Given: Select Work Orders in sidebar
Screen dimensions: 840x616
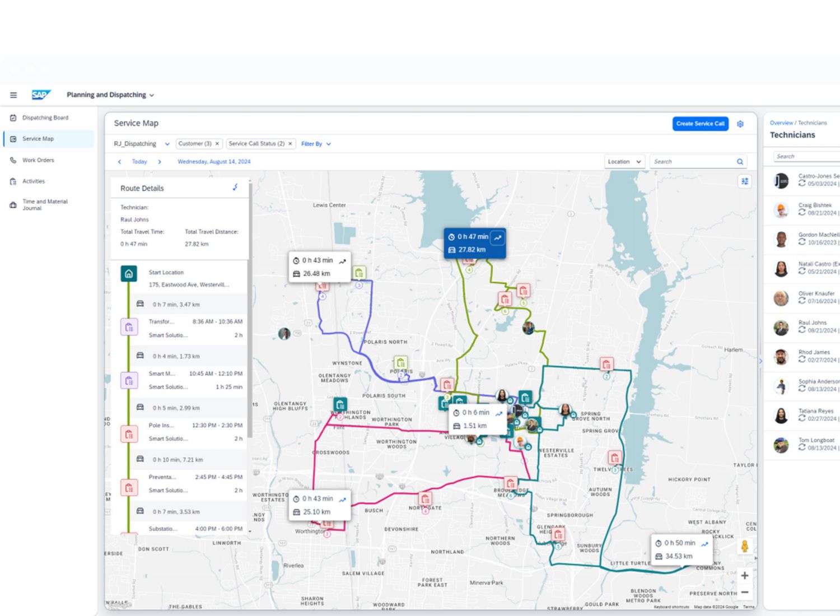Looking at the screenshot, I should pyautogui.click(x=38, y=160).
